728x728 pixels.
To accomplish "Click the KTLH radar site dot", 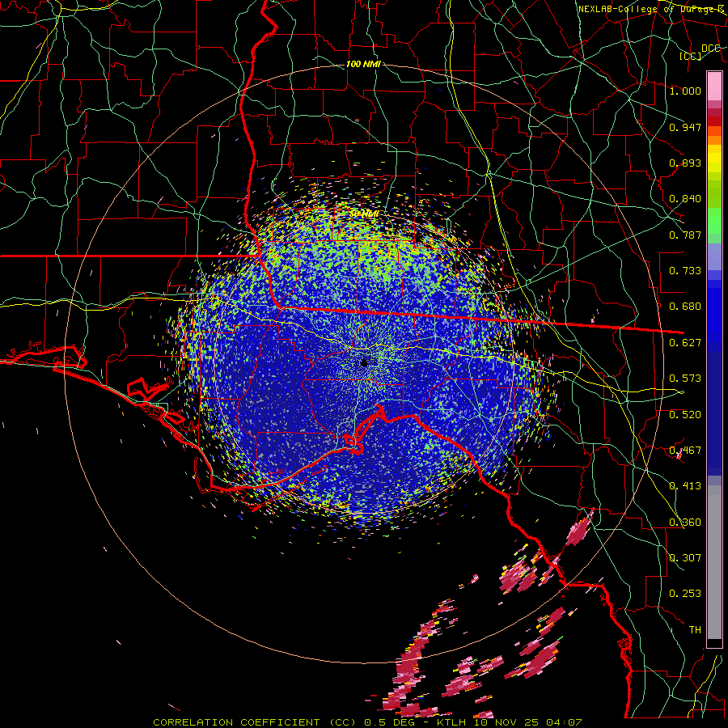I will [364, 363].
